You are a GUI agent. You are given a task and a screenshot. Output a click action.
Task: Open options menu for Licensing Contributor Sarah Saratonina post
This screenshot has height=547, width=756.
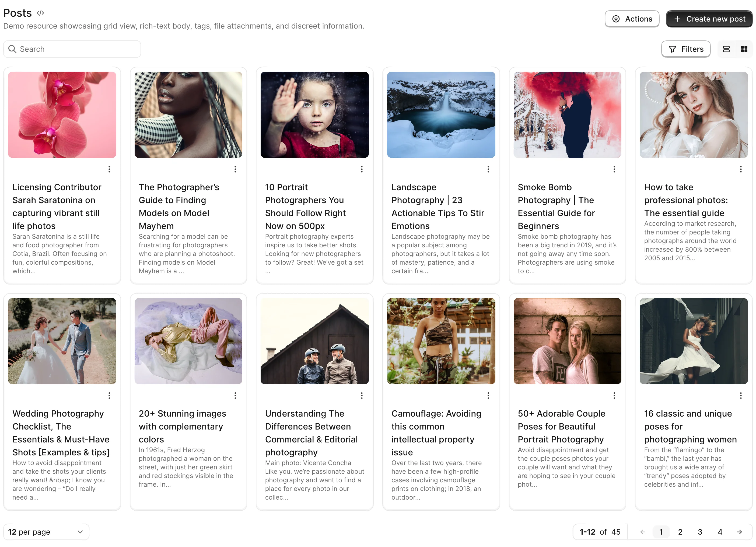tap(109, 169)
